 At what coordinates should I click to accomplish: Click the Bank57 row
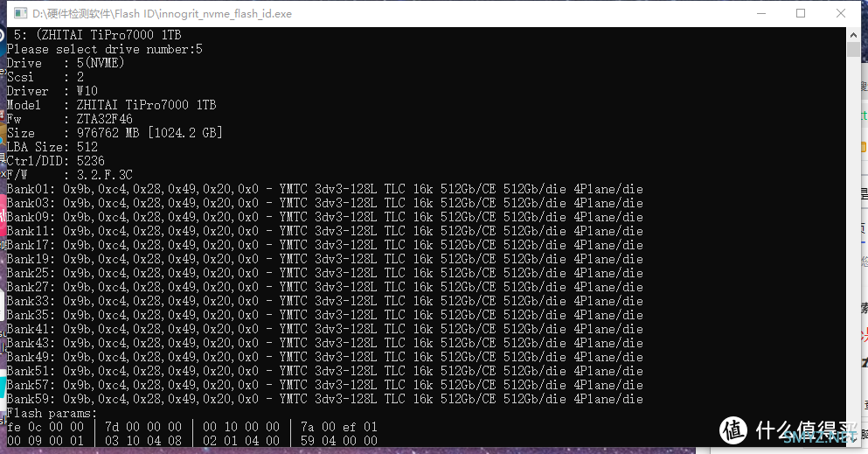coord(325,385)
